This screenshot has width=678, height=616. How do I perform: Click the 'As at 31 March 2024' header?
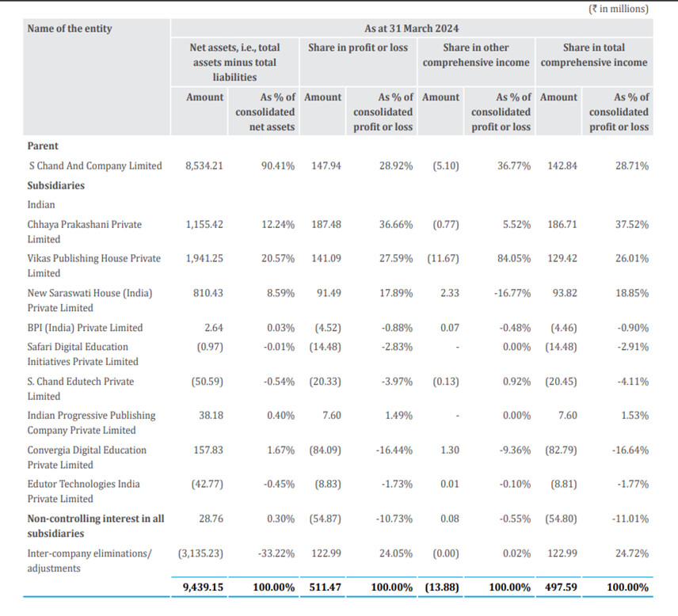pyautogui.click(x=412, y=29)
